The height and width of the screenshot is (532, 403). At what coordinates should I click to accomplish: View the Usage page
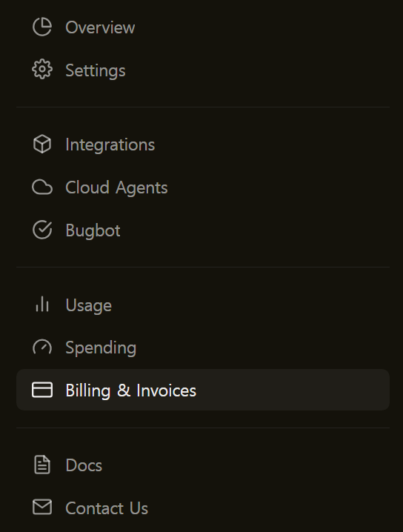[203, 305]
